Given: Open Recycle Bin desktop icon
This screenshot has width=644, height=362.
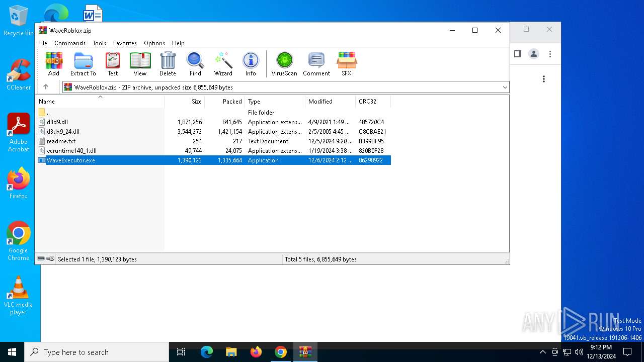Looking at the screenshot, I should 19,21.
